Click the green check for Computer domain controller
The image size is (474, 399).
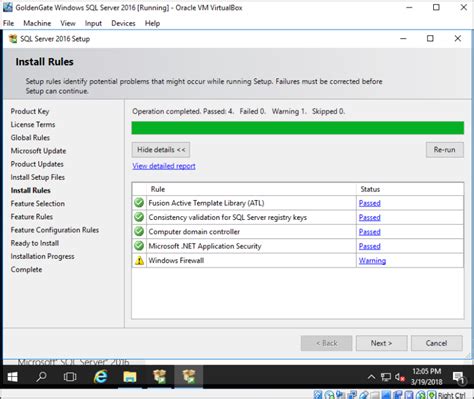point(139,231)
